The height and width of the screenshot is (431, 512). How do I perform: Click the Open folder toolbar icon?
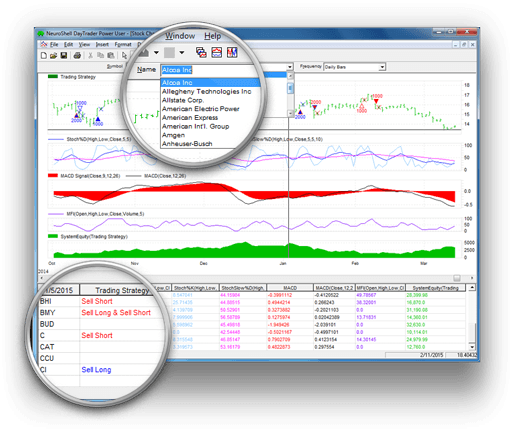click(x=53, y=55)
